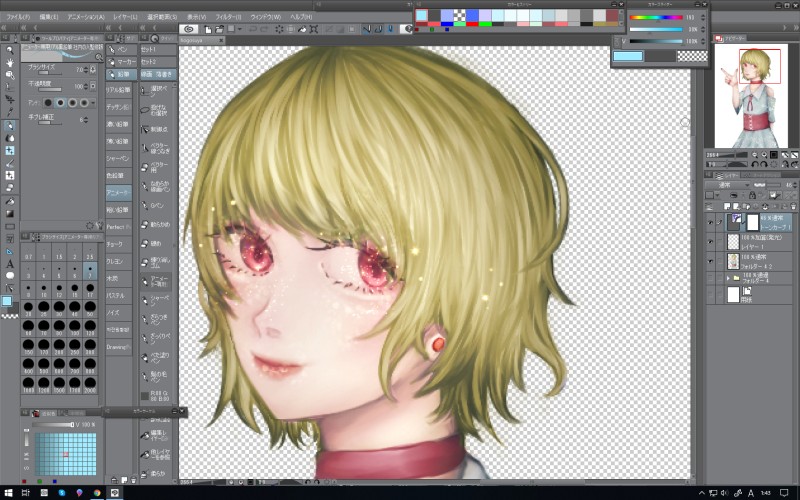This screenshot has height=500, width=800.
Task: Click the Clear/deselect spinner icon in the command bar
Action: point(279,29)
